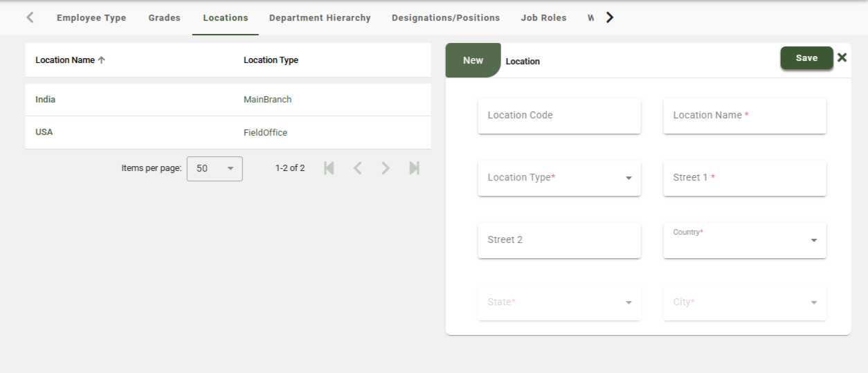Screen dimensions: 868x373
Task: Go to the first page of results
Action: pos(329,168)
